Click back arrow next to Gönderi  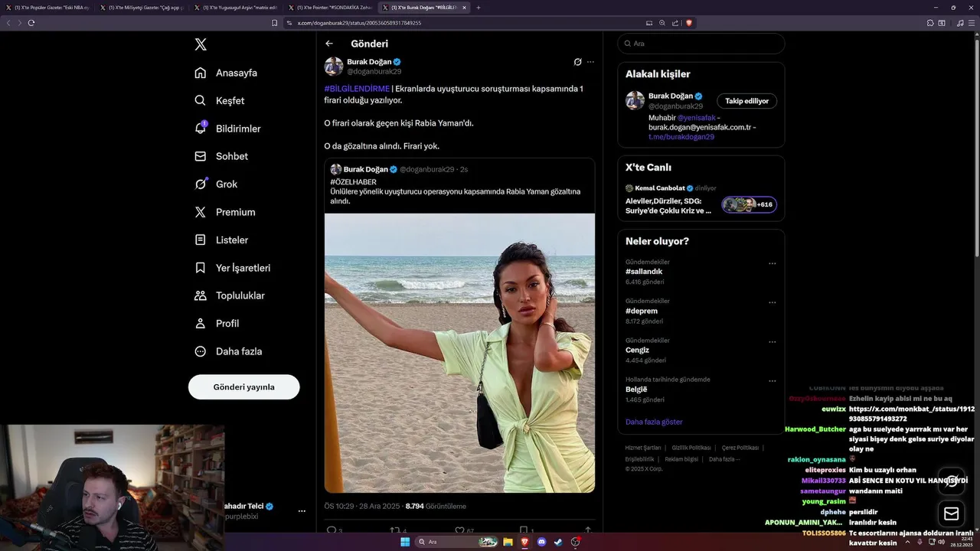[329, 44]
